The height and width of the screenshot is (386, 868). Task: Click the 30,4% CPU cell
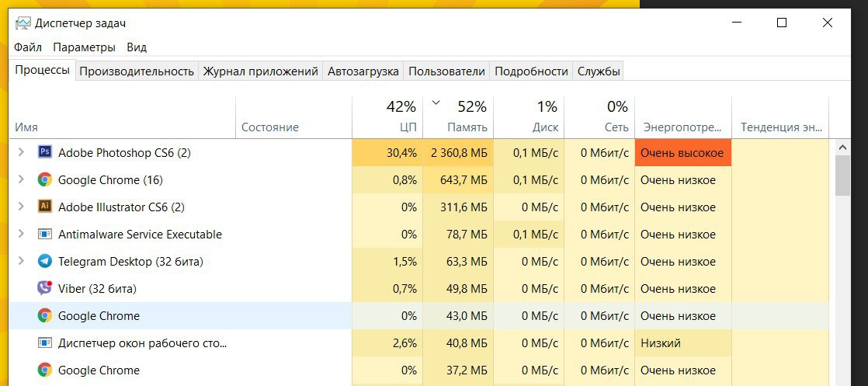[387, 152]
